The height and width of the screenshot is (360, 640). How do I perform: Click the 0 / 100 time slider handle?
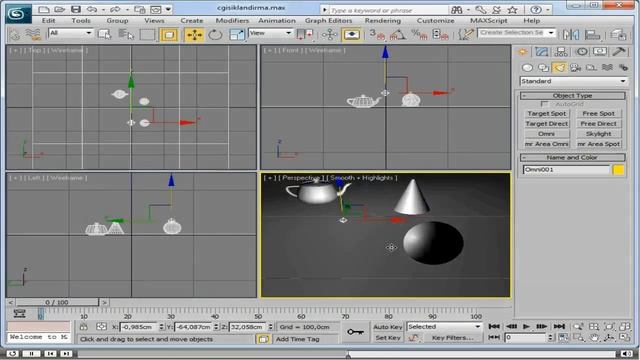click(57, 302)
